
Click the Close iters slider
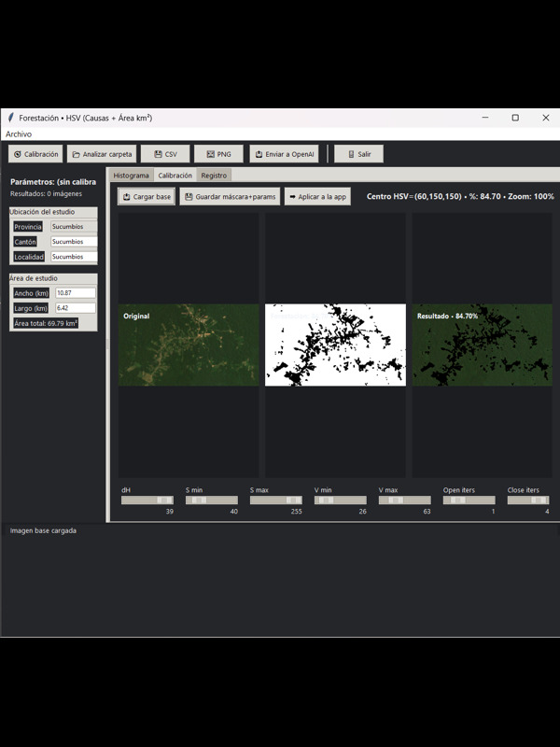[x=527, y=500]
